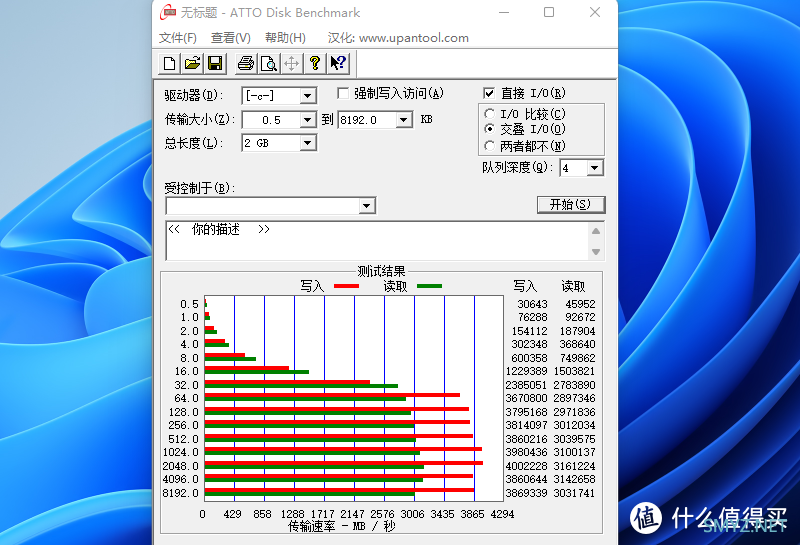
Task: Click the read value 45952
Action: pyautogui.click(x=580, y=304)
